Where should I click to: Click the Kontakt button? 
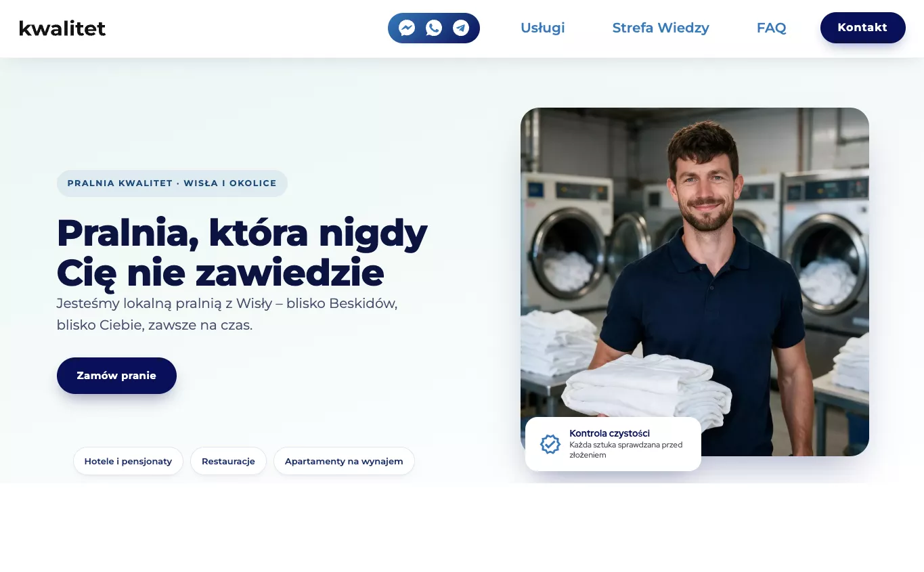tap(862, 28)
